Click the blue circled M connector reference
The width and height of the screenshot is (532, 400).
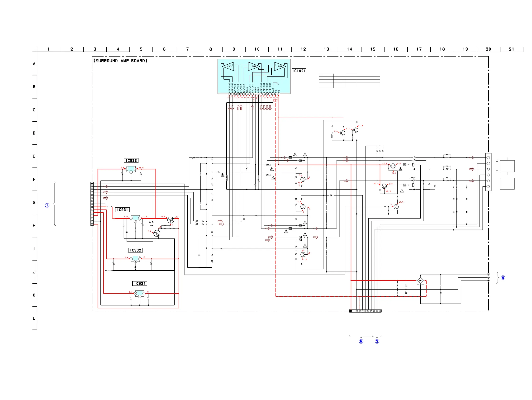361,341
